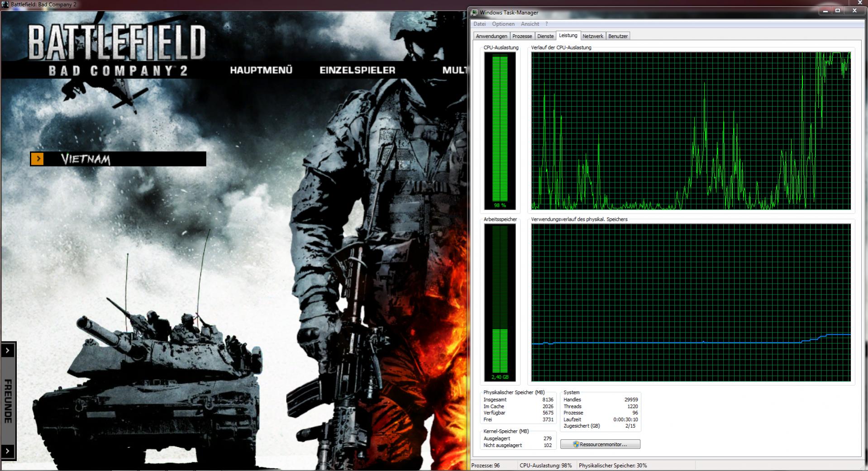Open the Hauptmenü section

pyautogui.click(x=261, y=70)
